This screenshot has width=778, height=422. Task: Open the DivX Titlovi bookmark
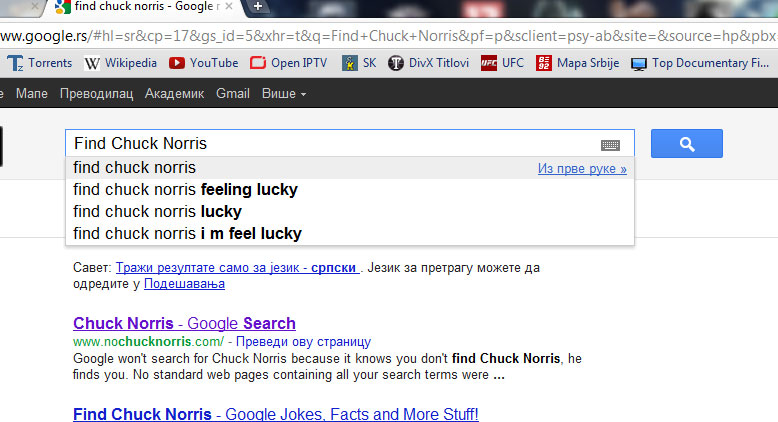(x=429, y=63)
